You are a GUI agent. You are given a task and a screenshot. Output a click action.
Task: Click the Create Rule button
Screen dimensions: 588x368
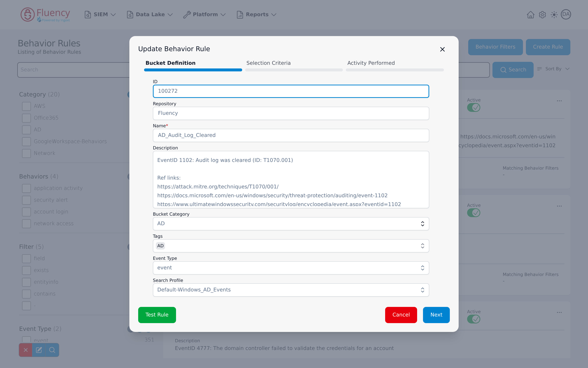coord(548,47)
